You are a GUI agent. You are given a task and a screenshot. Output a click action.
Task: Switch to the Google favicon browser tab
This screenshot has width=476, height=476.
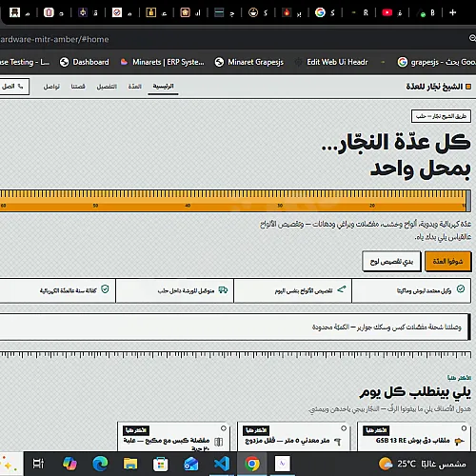point(325,12)
